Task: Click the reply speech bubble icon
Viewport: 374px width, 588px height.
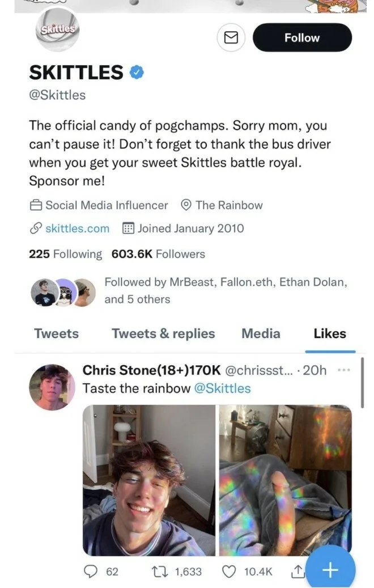Action: (x=91, y=572)
